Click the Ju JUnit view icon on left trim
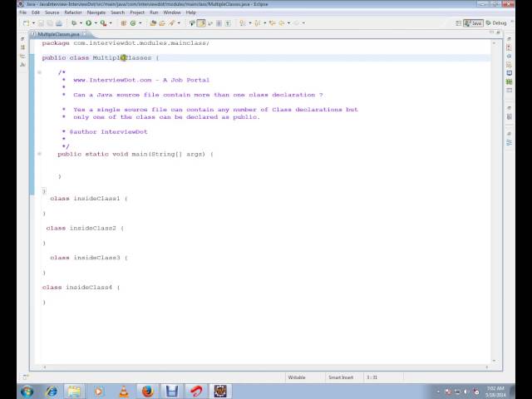The height and width of the screenshot is (399, 532). [x=22, y=65]
